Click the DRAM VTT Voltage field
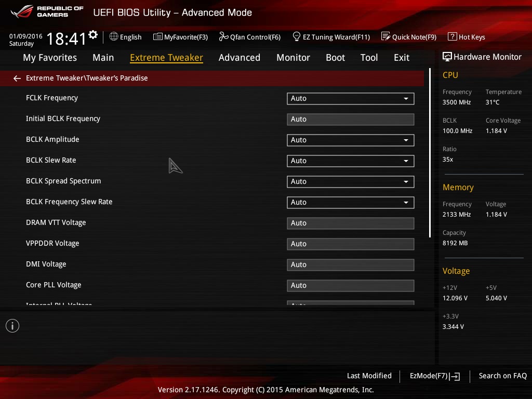The width and height of the screenshot is (532, 399). click(x=351, y=223)
